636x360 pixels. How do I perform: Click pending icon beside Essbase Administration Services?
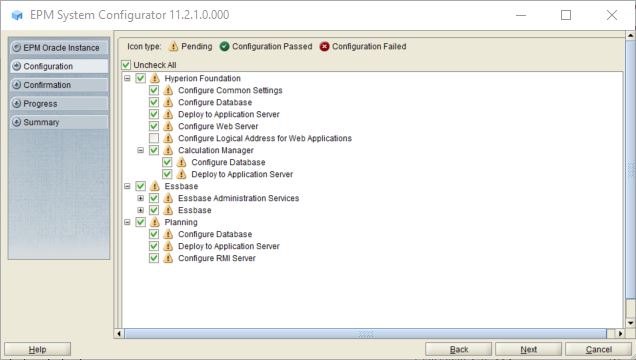pos(168,198)
